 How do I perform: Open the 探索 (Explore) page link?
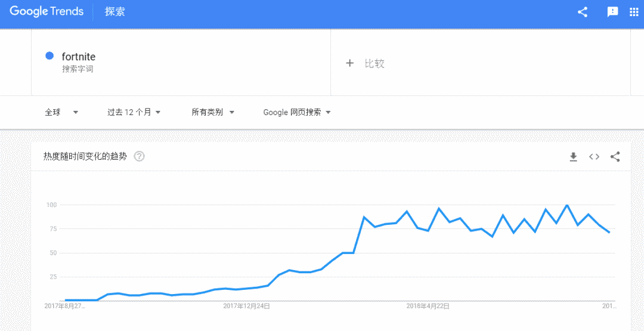click(114, 12)
